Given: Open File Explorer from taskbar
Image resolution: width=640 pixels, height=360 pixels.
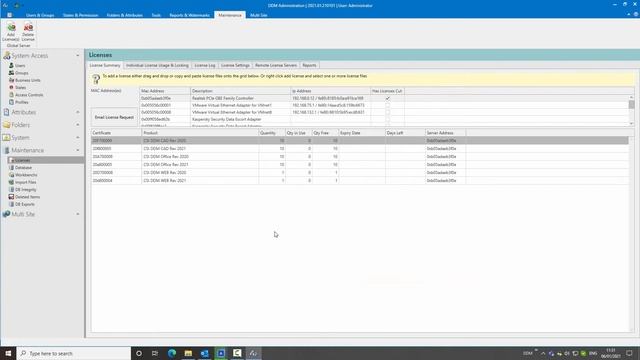Looking at the screenshot, I should click(x=188, y=353).
